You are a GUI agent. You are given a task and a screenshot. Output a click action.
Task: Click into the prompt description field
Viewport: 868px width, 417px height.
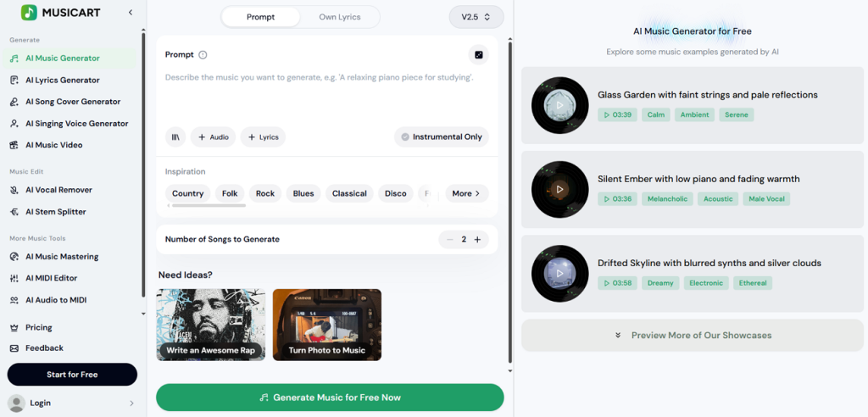point(326,94)
